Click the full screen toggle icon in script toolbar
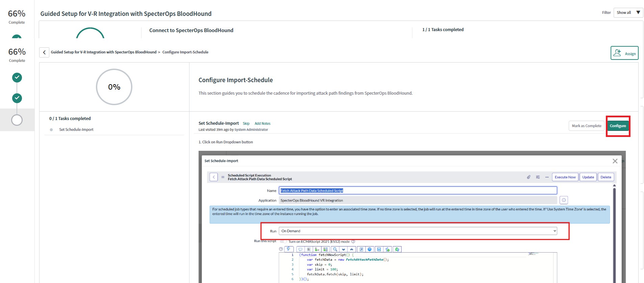644x283 pixels. tap(361, 249)
